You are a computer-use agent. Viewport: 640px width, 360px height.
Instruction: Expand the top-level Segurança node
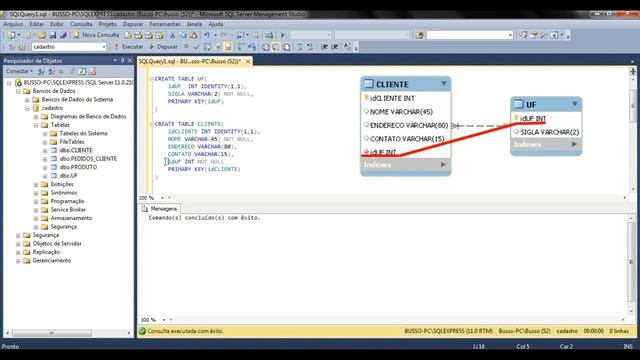[x=18, y=235]
